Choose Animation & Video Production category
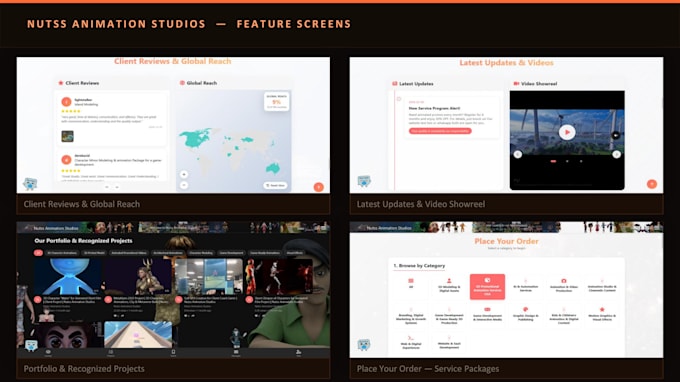Image resolution: width=680 pixels, height=382 pixels. pos(564,286)
